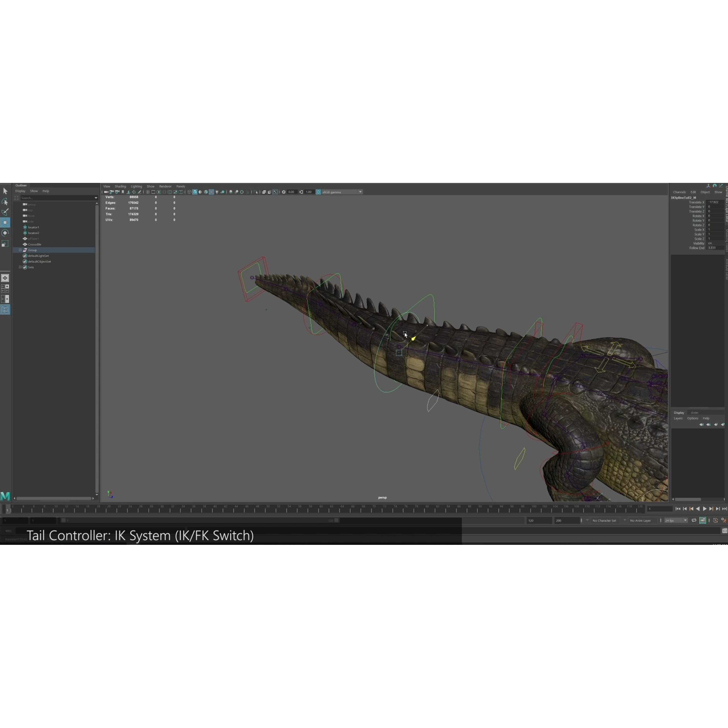Select the Crocodile mesh in Outliner

click(x=34, y=245)
